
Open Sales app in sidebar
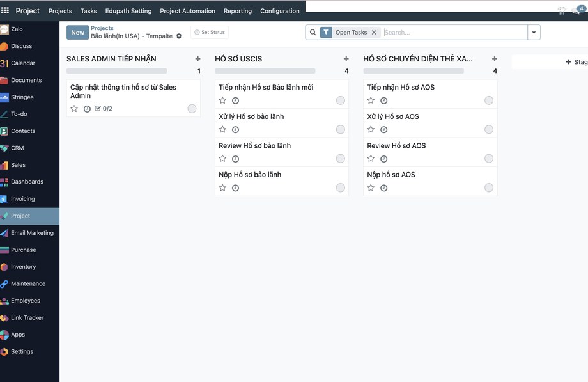[29, 165]
